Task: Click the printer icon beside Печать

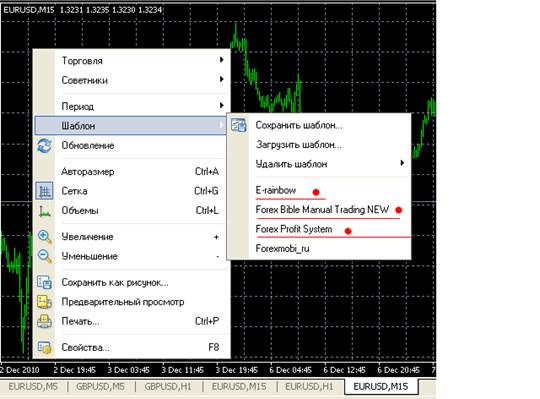Action: pos(44,322)
